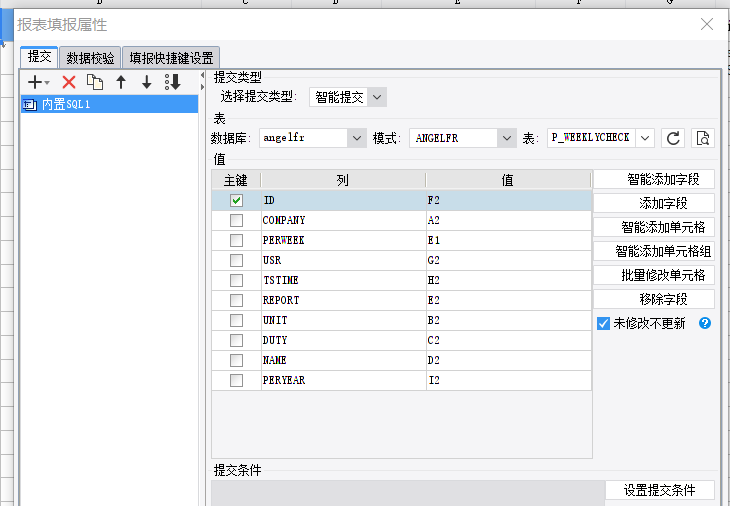This screenshot has width=730, height=506.
Task: Check primary key for NAME row
Action: pos(237,360)
